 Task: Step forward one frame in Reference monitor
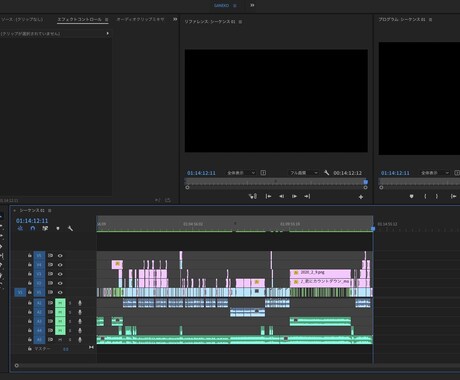(294, 196)
